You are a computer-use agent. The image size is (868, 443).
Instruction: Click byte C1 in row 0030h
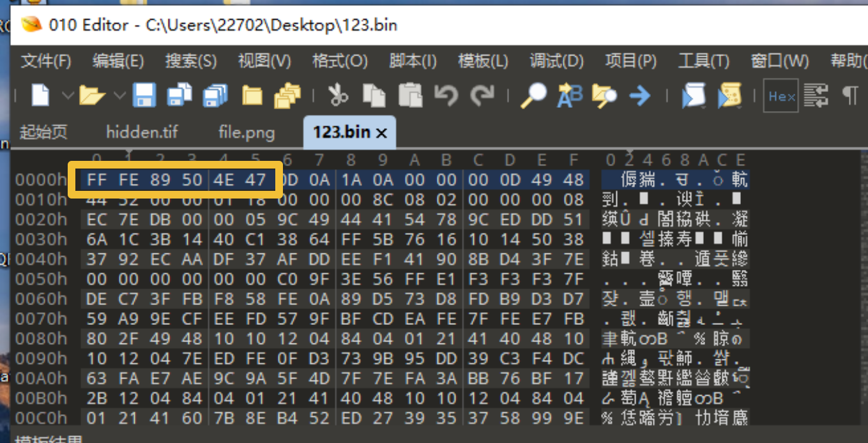255,239
